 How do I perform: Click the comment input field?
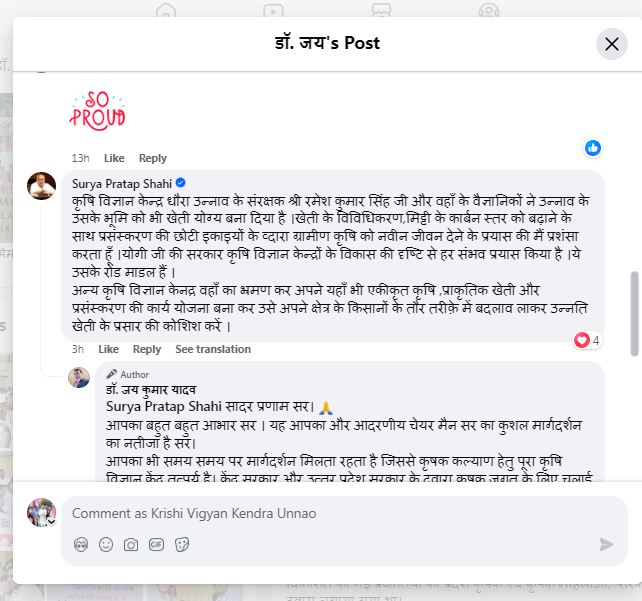[344, 513]
